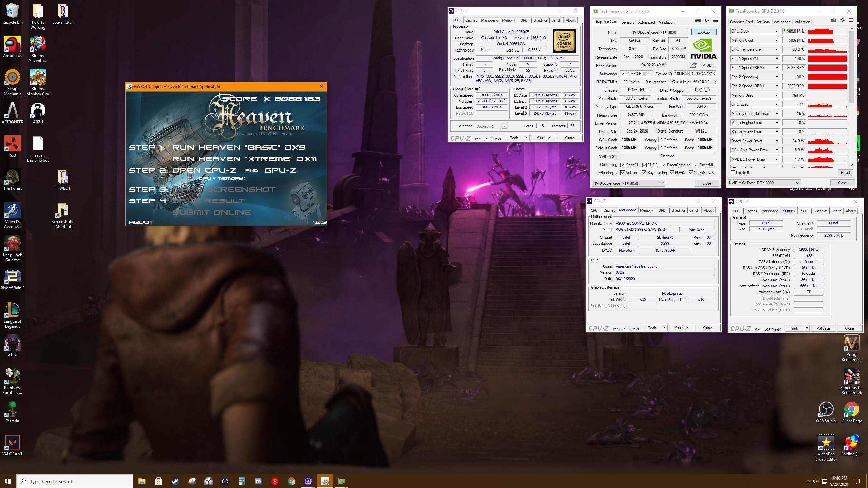Screen dimensions: 868x488
Task: Open the VALORANT desktop shortcut
Action: click(x=13, y=446)
